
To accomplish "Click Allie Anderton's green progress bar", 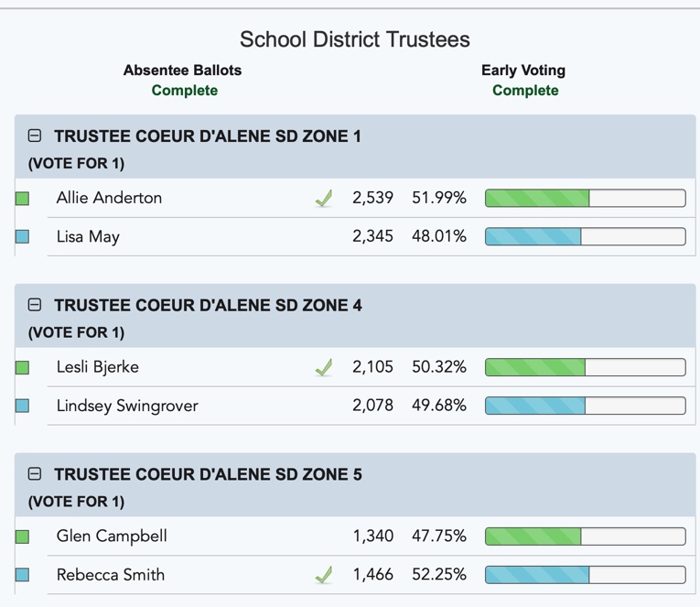I will coord(586,198).
